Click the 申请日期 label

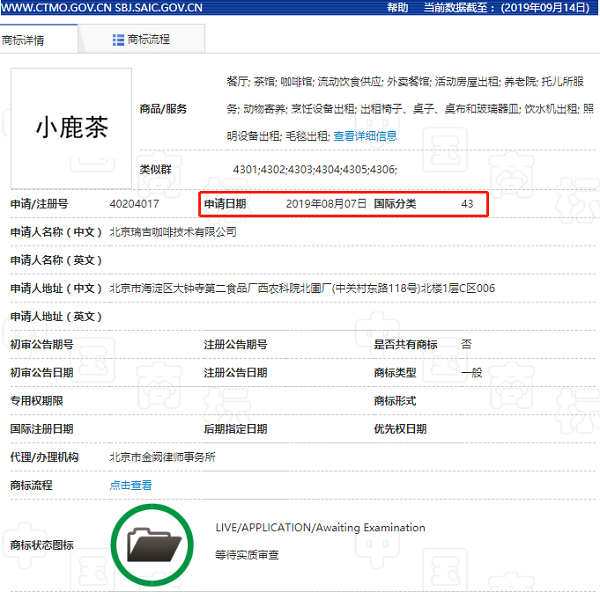(225, 204)
